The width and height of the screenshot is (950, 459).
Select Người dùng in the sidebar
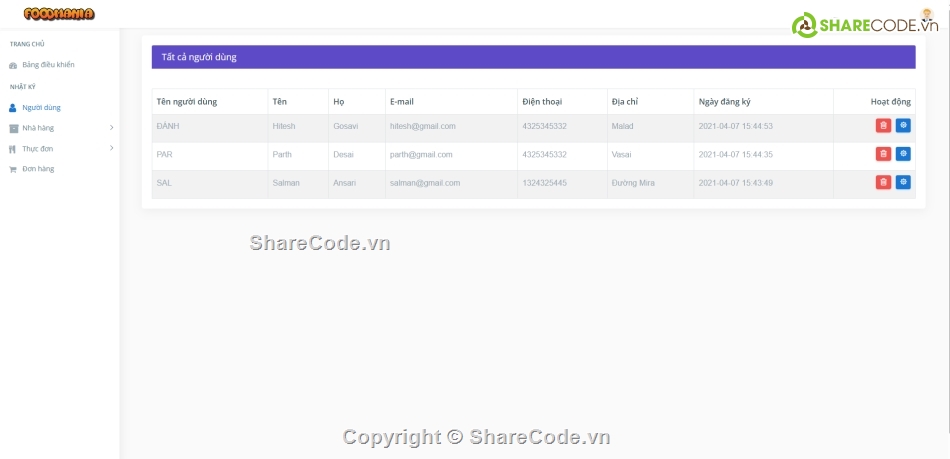tap(41, 107)
